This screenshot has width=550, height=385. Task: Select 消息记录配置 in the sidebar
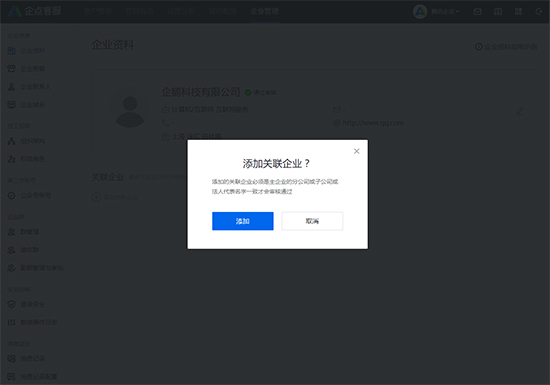pos(39,377)
